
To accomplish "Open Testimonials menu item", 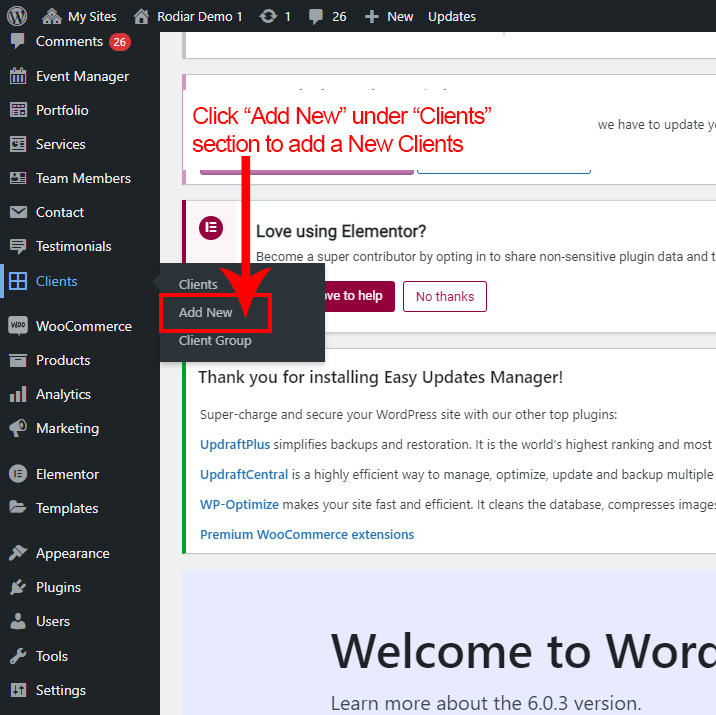I will pos(73,246).
